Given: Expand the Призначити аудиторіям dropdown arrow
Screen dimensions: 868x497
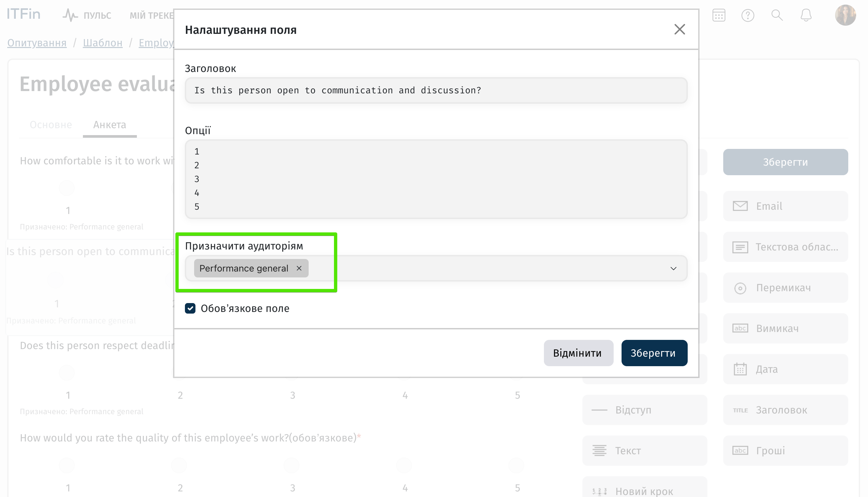Looking at the screenshot, I should point(673,269).
